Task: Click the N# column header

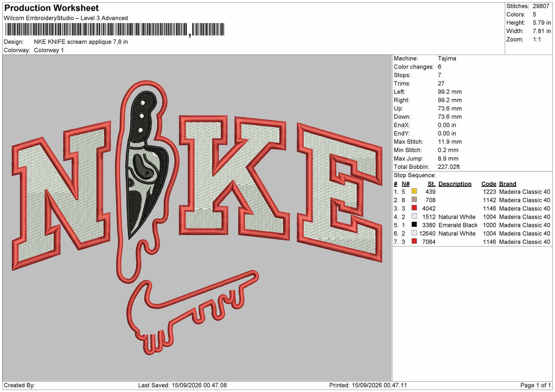Action: [x=406, y=184]
